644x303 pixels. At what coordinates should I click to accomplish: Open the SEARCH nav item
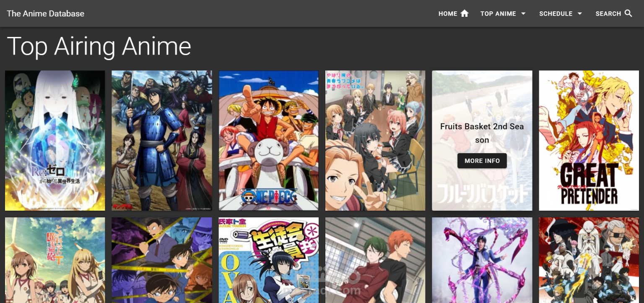[614, 13]
